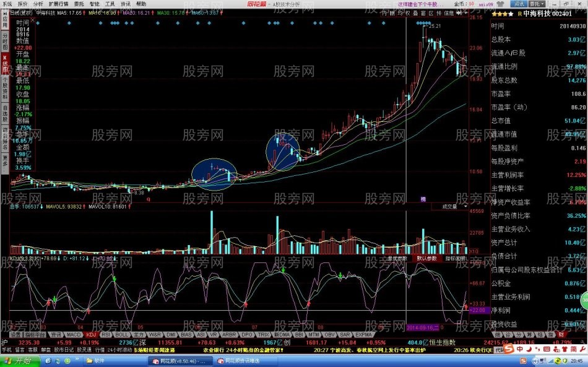Switch to the SAR indicator tab

(345, 334)
